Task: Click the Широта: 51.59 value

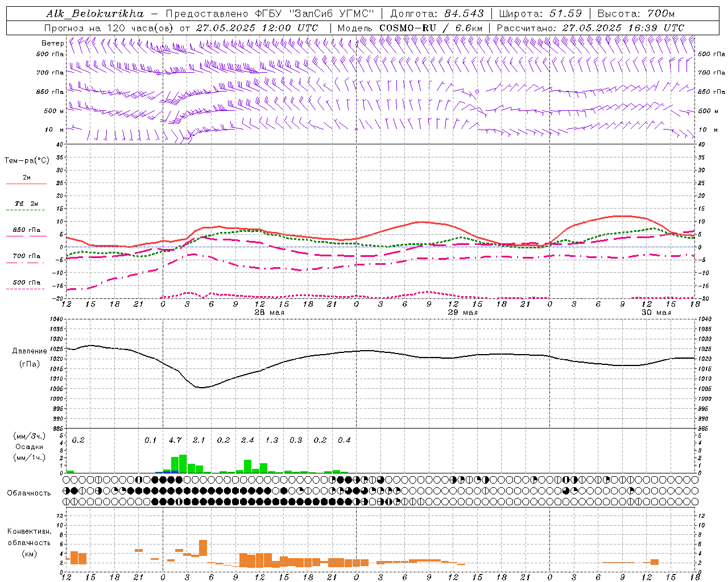Action: (540, 14)
